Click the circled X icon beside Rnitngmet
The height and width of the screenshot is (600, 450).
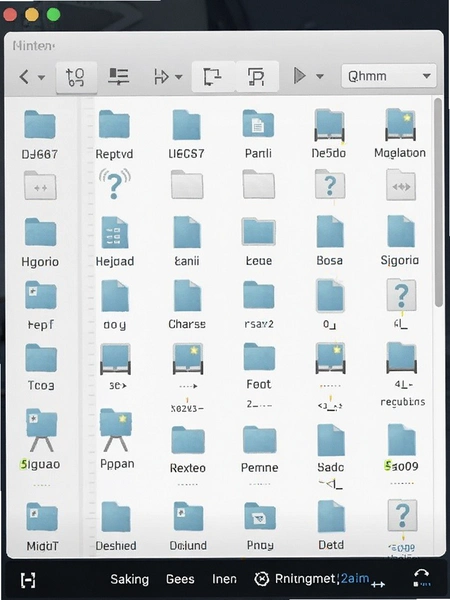tap(262, 579)
